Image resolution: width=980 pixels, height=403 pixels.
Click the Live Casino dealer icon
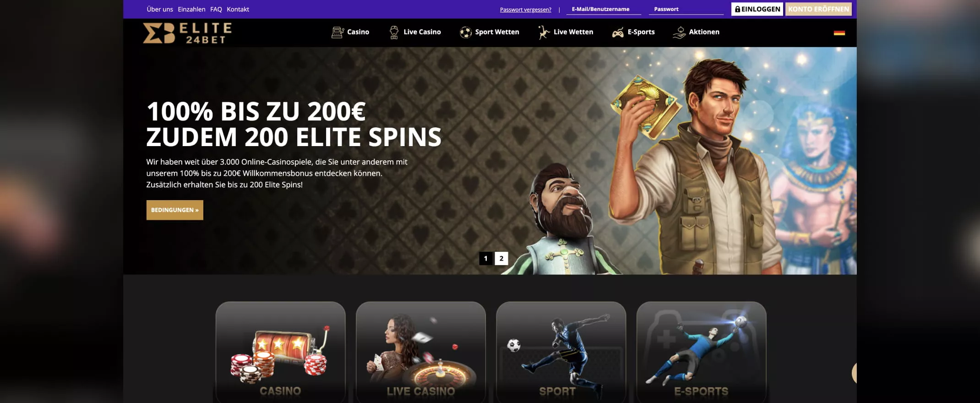tap(394, 32)
